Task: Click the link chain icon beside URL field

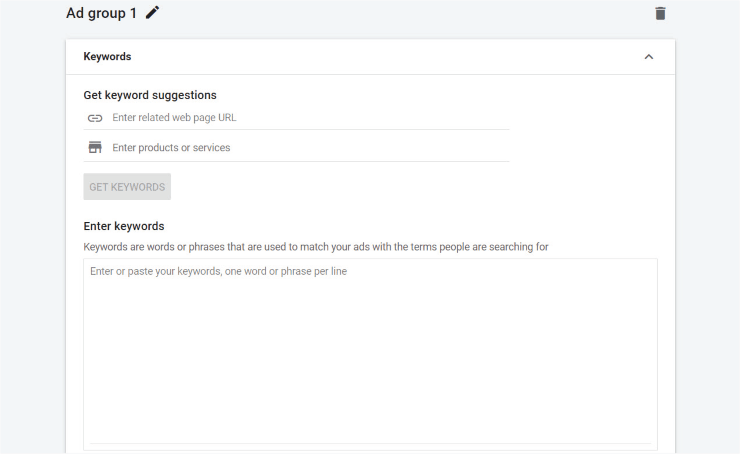Action: (x=95, y=118)
